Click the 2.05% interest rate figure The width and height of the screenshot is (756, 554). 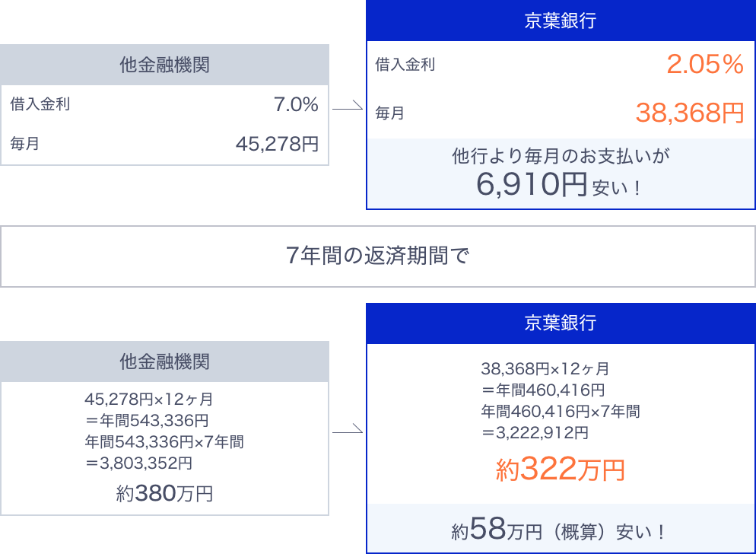click(705, 64)
